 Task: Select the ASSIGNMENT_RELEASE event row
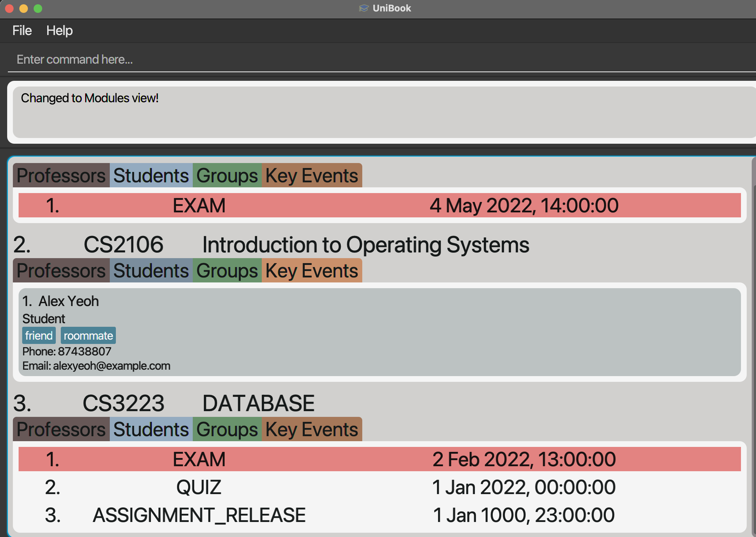379,515
